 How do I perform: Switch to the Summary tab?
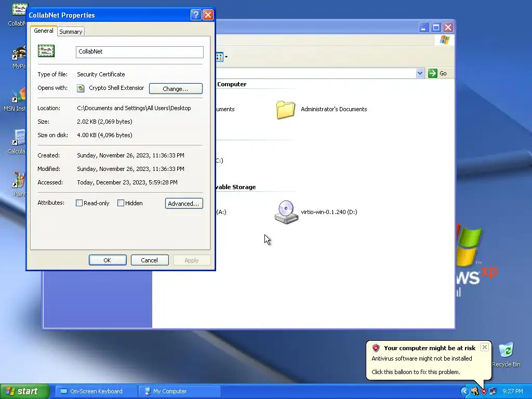pyautogui.click(x=71, y=32)
